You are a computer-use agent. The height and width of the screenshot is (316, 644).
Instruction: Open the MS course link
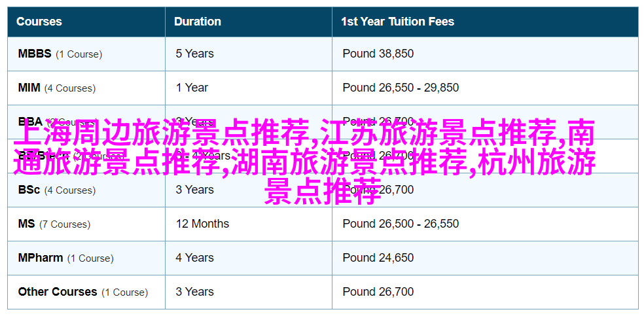[26, 224]
